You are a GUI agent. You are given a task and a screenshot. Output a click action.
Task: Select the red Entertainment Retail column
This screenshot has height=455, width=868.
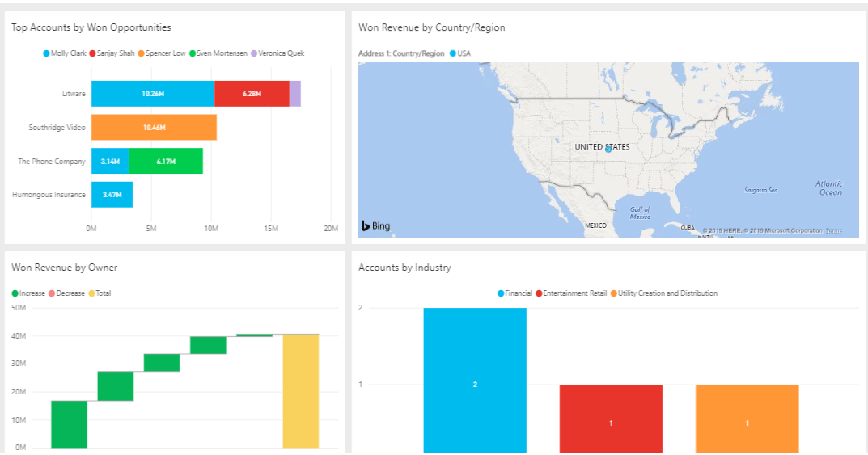[x=611, y=418]
